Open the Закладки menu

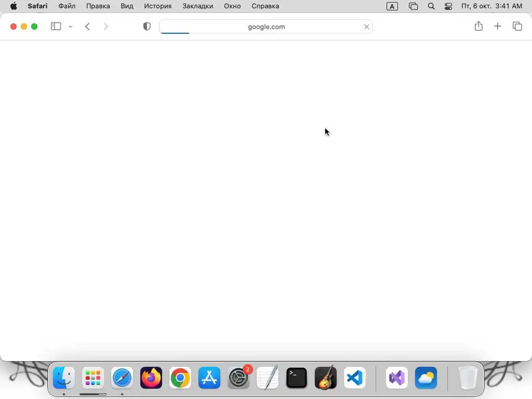(x=198, y=6)
